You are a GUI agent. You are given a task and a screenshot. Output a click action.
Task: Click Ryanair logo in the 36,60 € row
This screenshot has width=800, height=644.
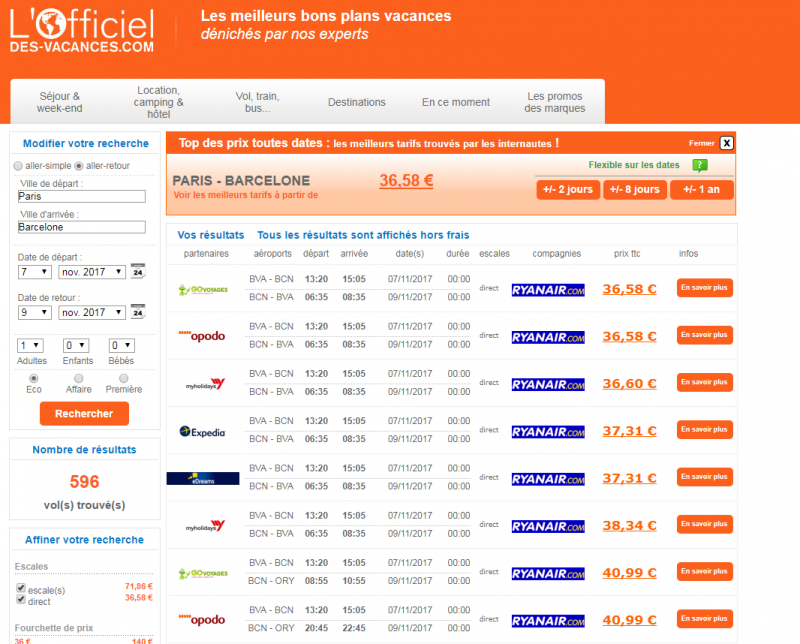[548, 384]
